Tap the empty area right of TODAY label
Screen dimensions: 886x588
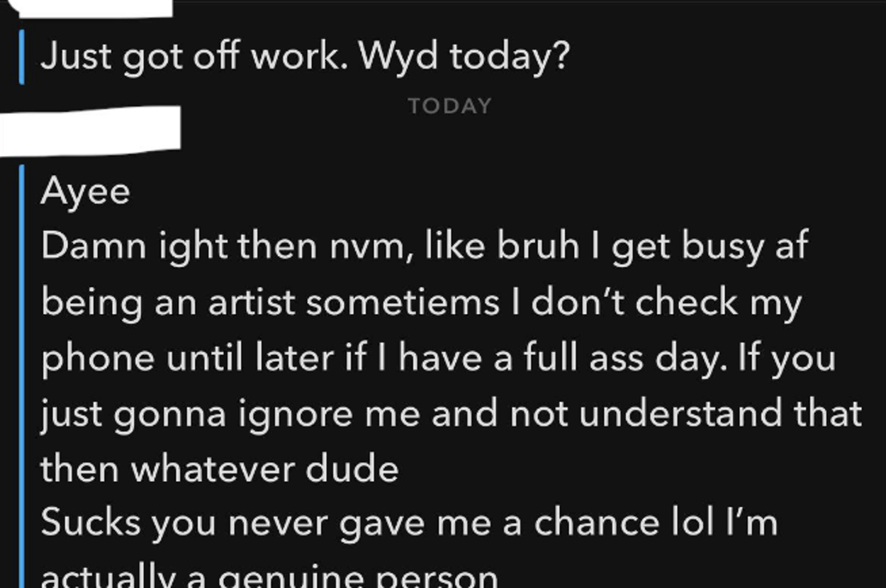680,106
